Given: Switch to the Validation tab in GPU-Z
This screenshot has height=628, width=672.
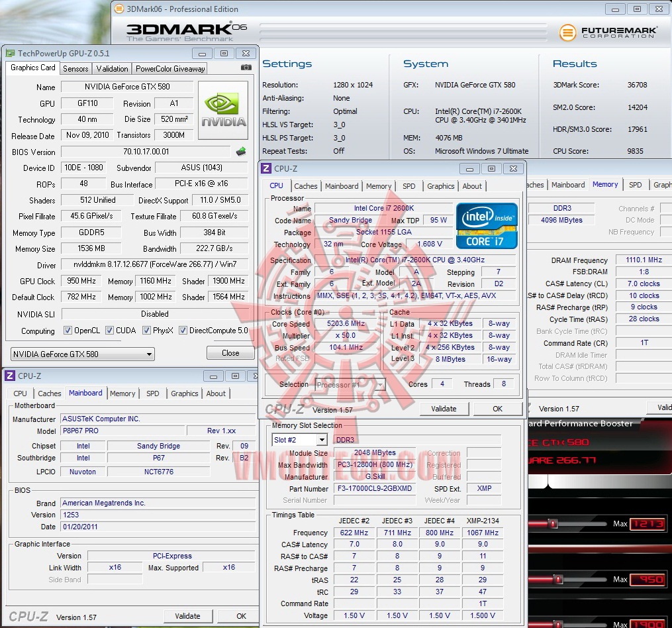Looking at the screenshot, I should pos(112,69).
